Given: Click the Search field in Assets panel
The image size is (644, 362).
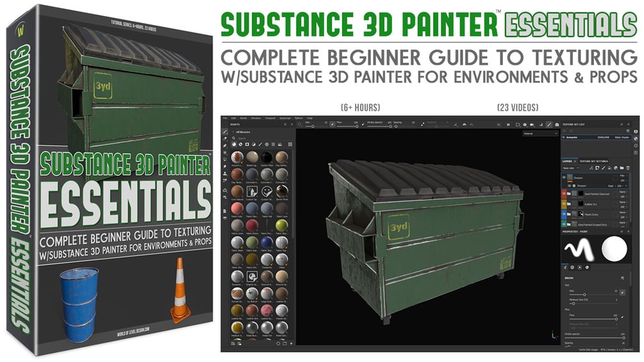Looking at the screenshot, I should [262, 138].
